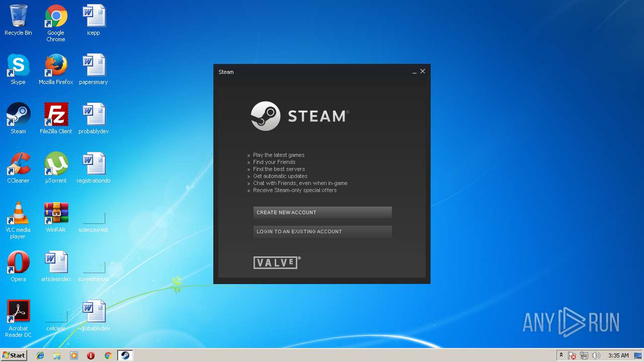Open the Start menu
The height and width of the screenshot is (362, 644).
tap(14, 355)
